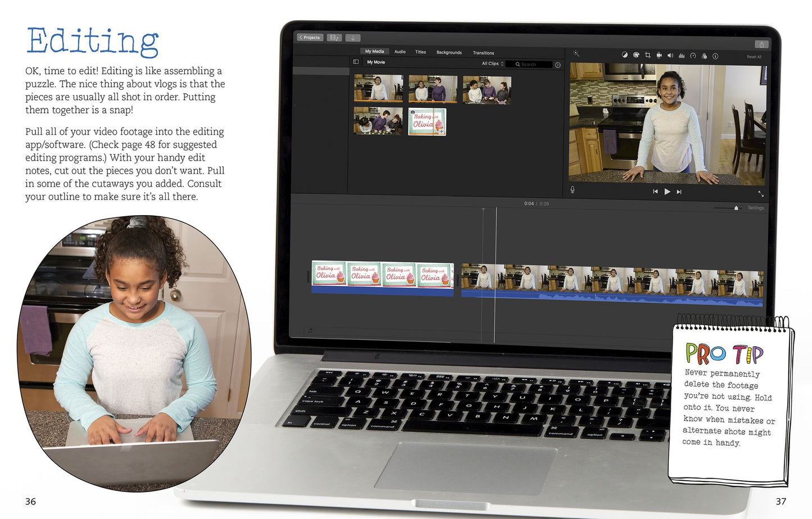Image resolution: width=812 pixels, height=519 pixels.
Task: Open the Volume speaker adjustment icon
Action: pos(670,56)
